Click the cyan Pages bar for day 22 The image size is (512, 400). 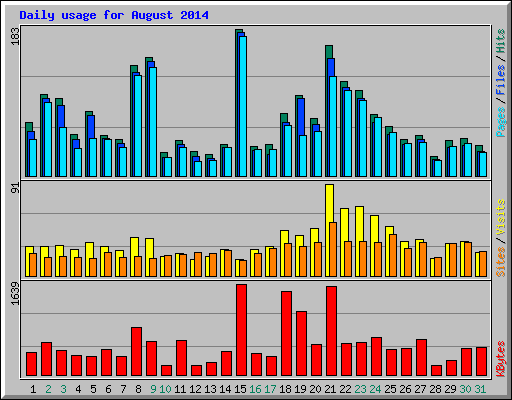(348, 133)
